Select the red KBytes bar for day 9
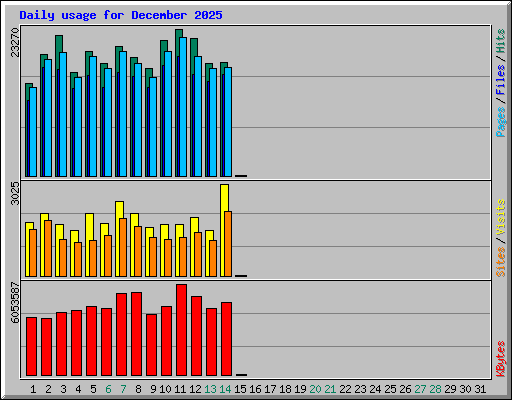Viewport: 512px width, 400px height. [151, 345]
